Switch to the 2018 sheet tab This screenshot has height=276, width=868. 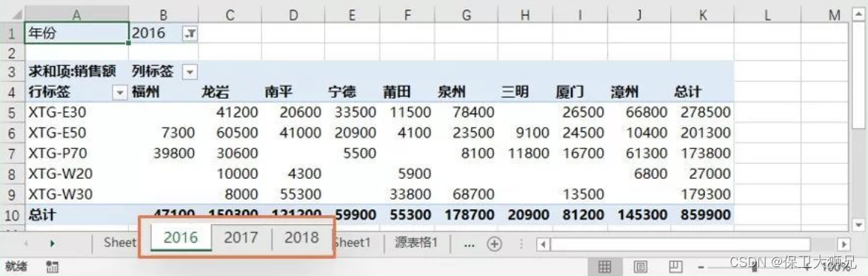301,237
